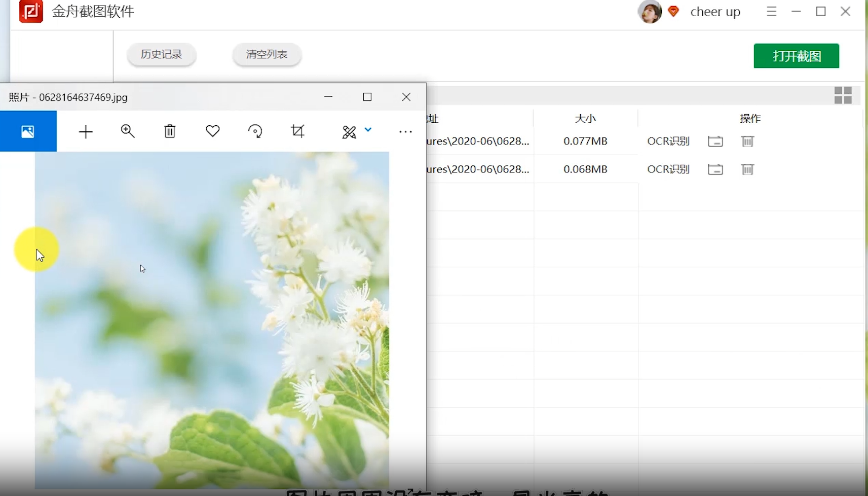The height and width of the screenshot is (496, 868).
Task: Add photo to favorites with heart icon
Action: tap(213, 131)
